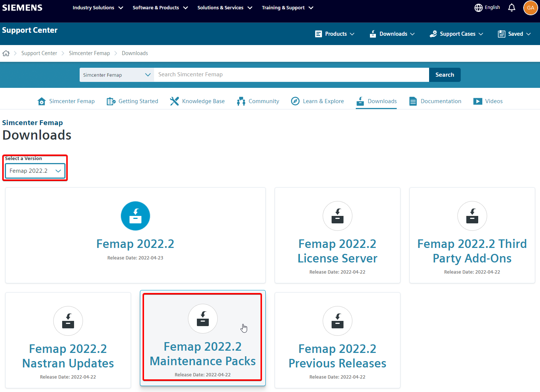The height and width of the screenshot is (392, 540).
Task: Switch to the Getting Started tab
Action: 132,101
